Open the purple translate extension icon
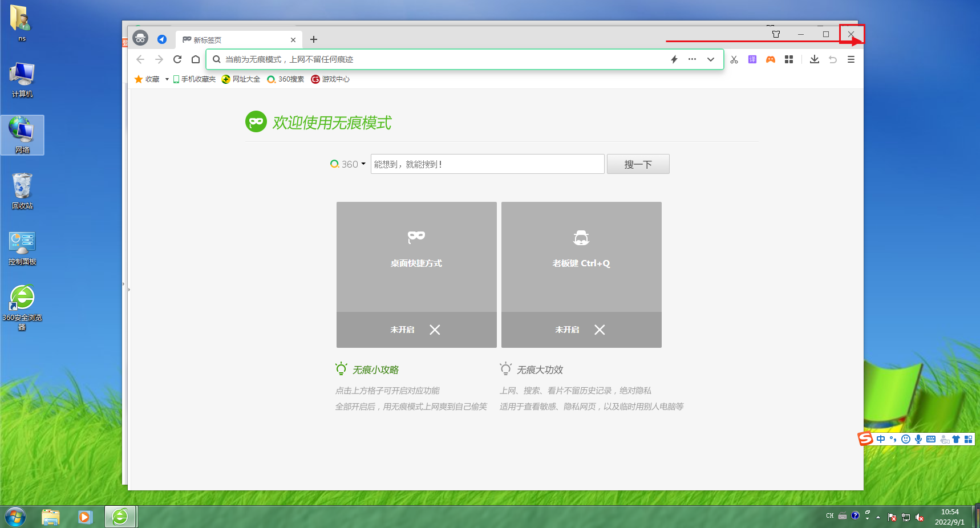The height and width of the screenshot is (528, 980). point(752,59)
